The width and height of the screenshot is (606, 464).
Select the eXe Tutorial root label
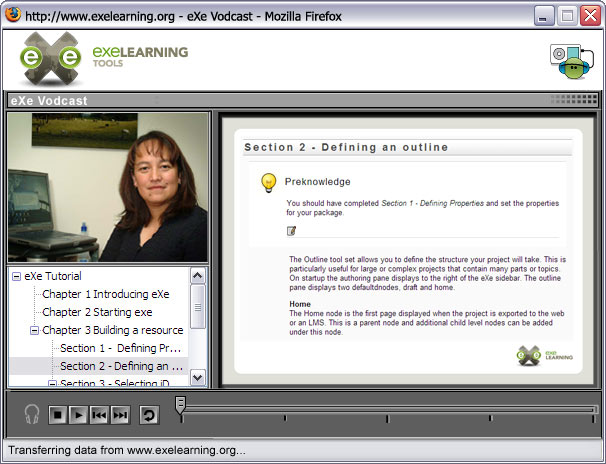pos(53,276)
